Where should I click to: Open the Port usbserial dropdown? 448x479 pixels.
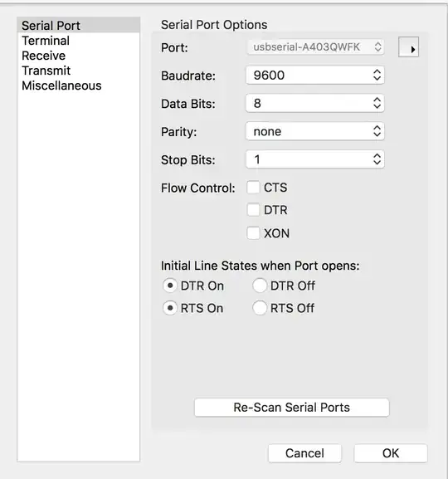coord(315,47)
